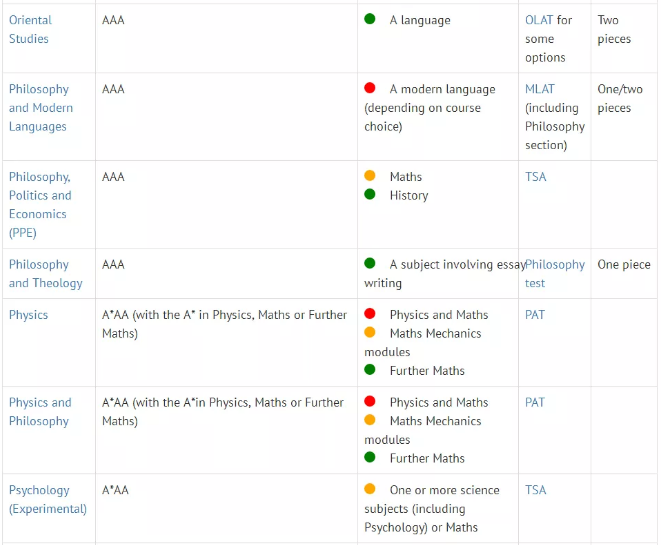
Task: Open the Physics and Philosophy course link
Action: point(40,411)
